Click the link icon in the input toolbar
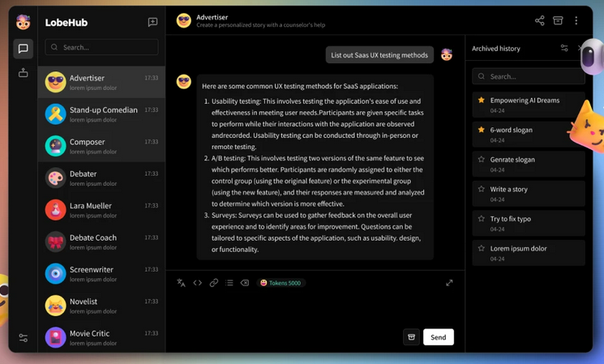 pyautogui.click(x=214, y=283)
